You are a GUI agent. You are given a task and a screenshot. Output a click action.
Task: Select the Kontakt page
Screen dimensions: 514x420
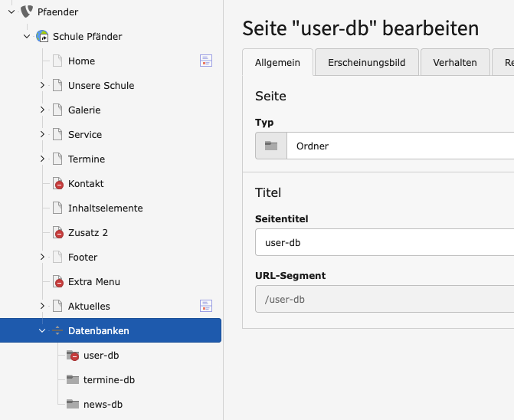(x=86, y=184)
